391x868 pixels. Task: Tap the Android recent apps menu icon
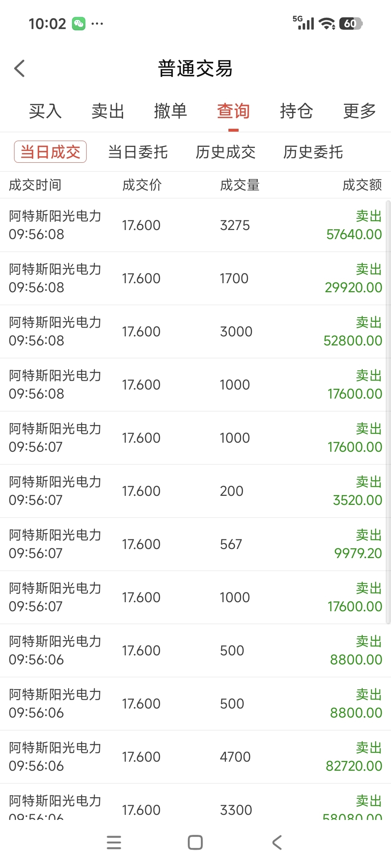tap(114, 842)
